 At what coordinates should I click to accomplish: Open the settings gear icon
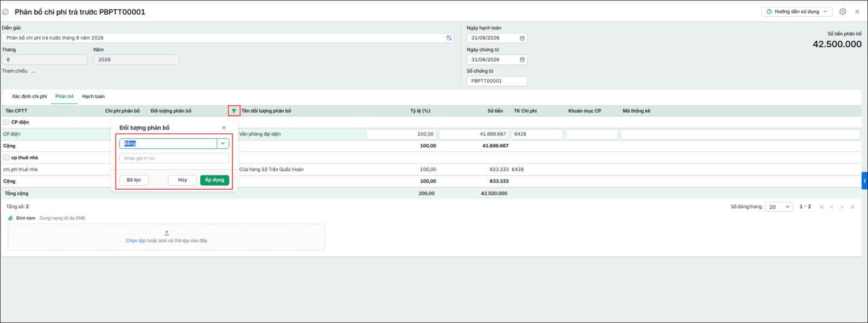(x=843, y=11)
